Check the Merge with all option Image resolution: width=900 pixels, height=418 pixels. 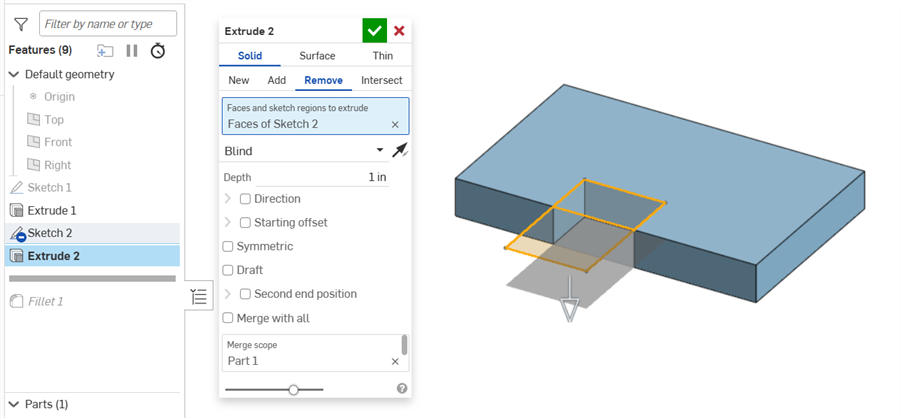[228, 318]
